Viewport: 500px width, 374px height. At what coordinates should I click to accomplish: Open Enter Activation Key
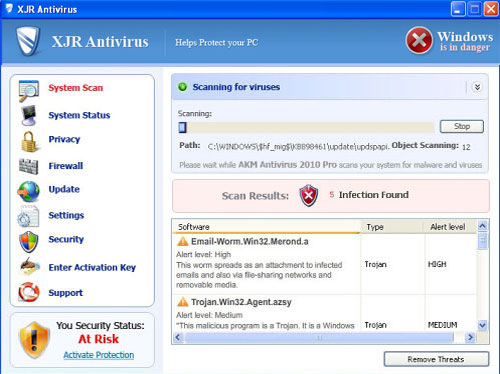pyautogui.click(x=92, y=267)
